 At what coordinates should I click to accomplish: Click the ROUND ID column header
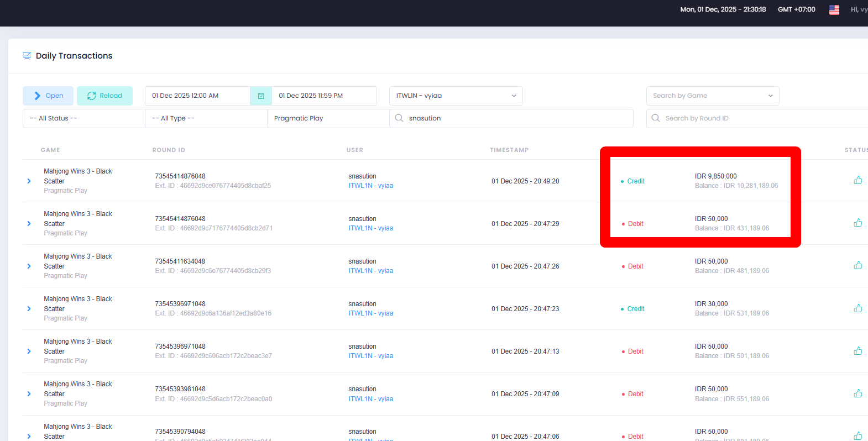click(169, 150)
